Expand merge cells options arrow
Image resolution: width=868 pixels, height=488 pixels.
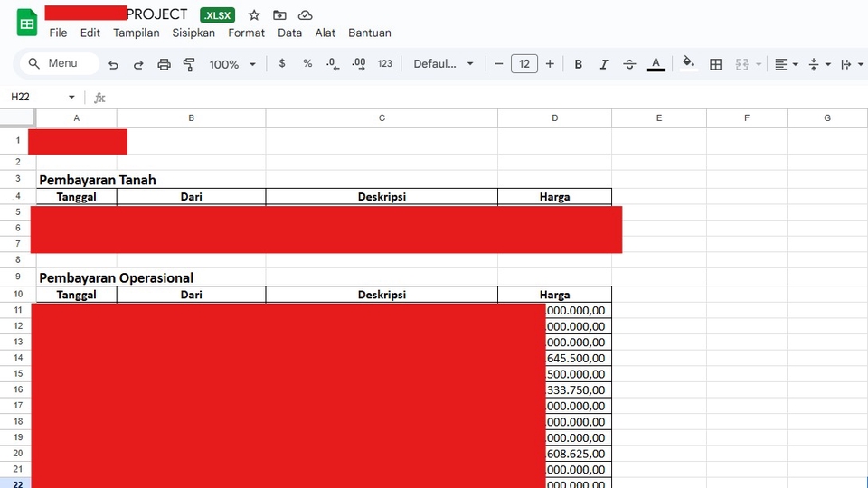759,64
